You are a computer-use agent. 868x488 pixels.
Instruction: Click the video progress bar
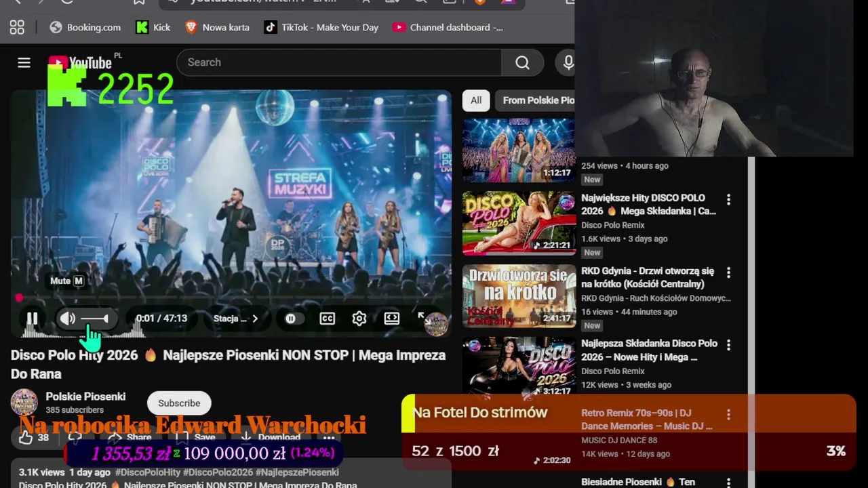(x=231, y=298)
